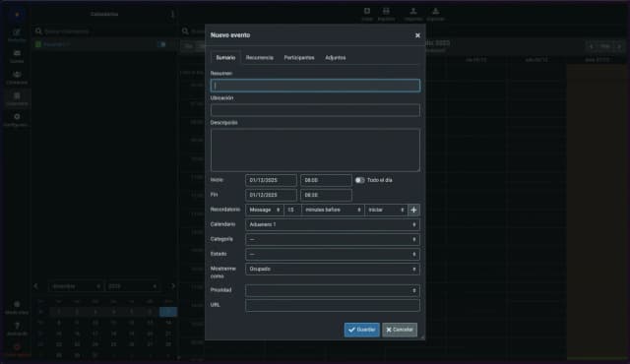
Task: Click the URL input field
Action: [x=333, y=305]
